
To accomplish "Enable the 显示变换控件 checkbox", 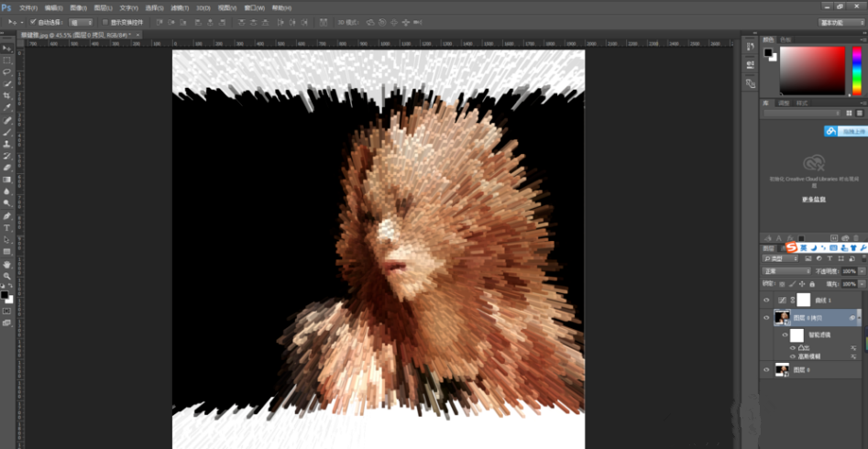I will point(104,21).
